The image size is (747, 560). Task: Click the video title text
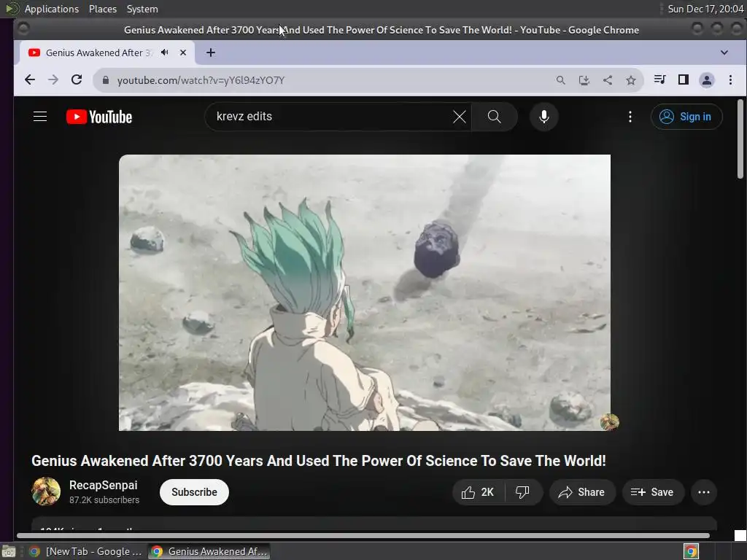(318, 461)
